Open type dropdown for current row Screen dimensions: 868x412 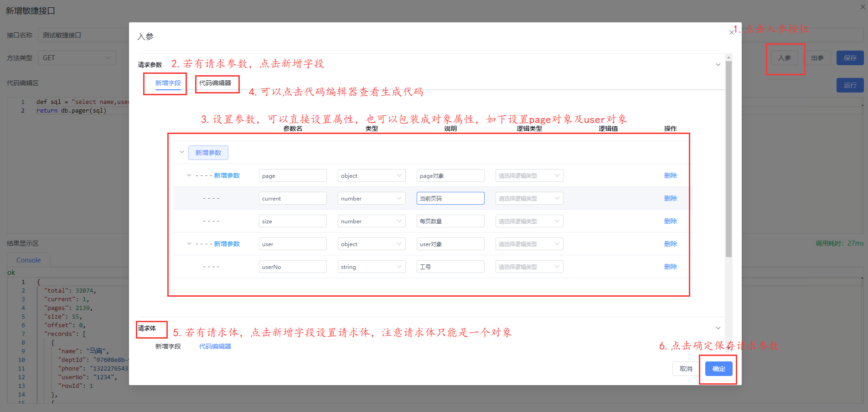[372, 198]
